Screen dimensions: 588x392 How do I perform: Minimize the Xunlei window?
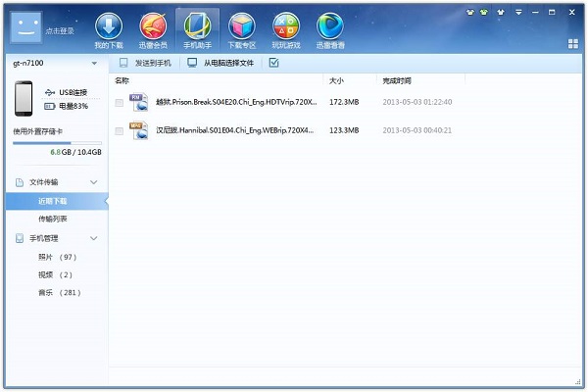(x=535, y=12)
